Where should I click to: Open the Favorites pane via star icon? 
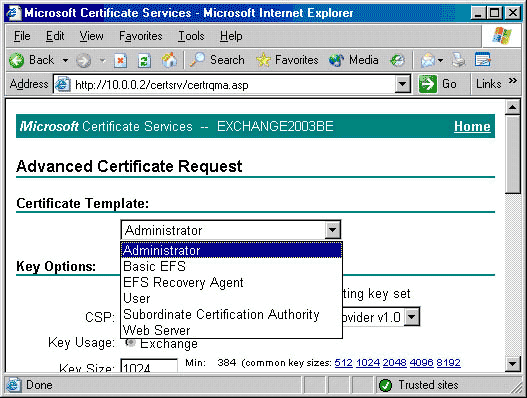pos(287,60)
